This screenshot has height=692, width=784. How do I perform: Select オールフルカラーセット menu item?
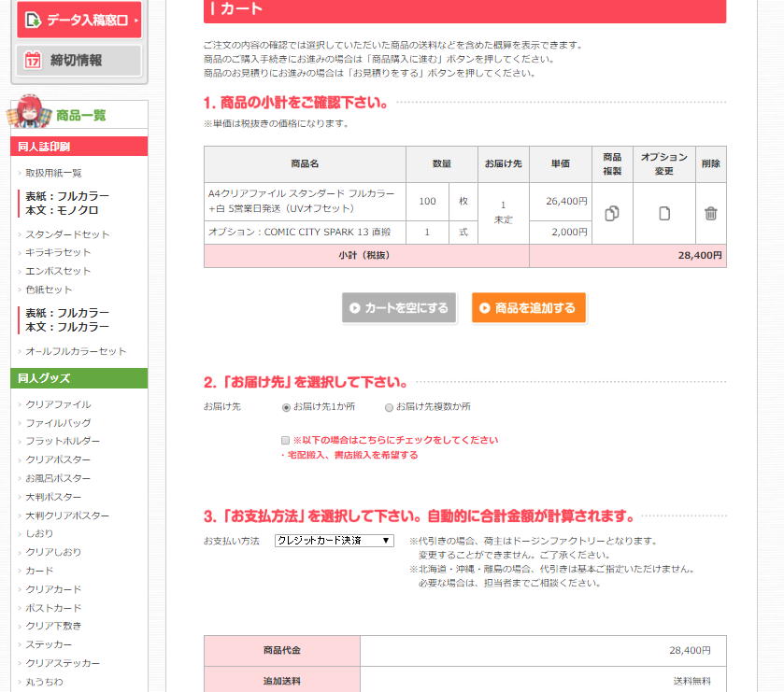[76, 351]
